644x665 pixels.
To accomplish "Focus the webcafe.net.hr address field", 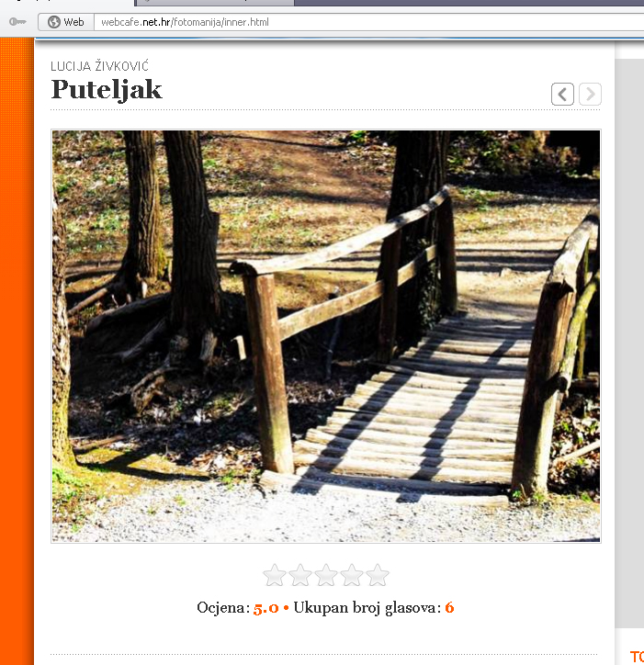I will [369, 22].
